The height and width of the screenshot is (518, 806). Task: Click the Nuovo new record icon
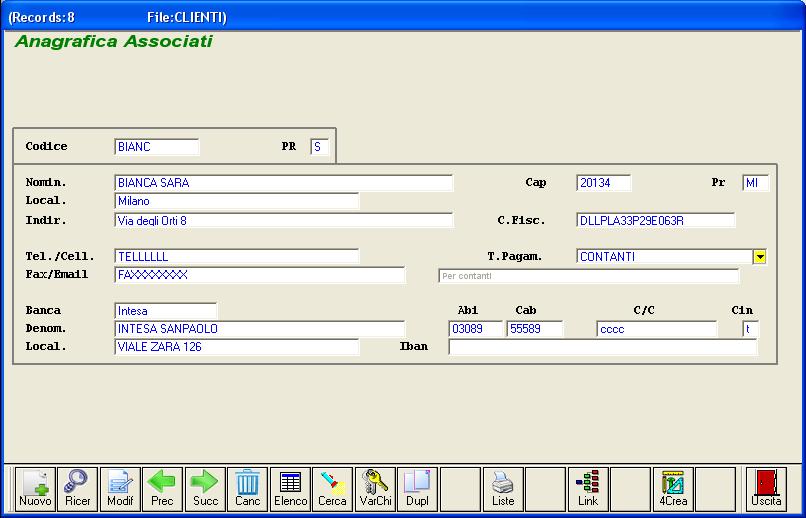[x=35, y=489]
